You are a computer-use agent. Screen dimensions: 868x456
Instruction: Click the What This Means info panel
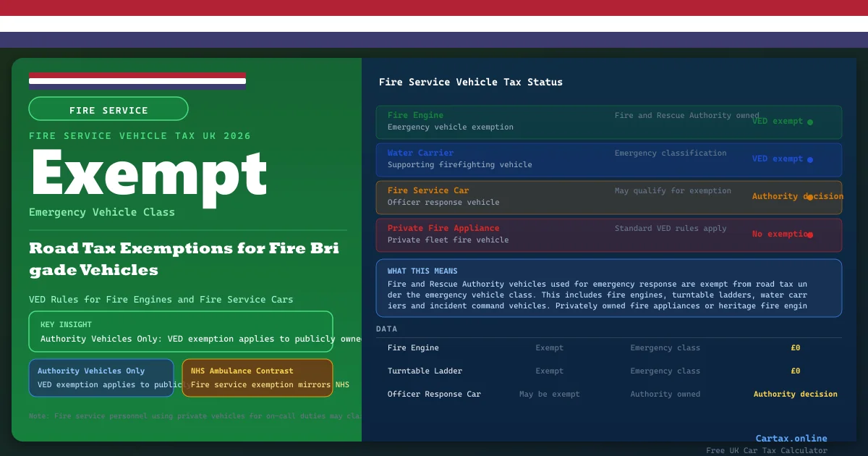click(x=608, y=288)
